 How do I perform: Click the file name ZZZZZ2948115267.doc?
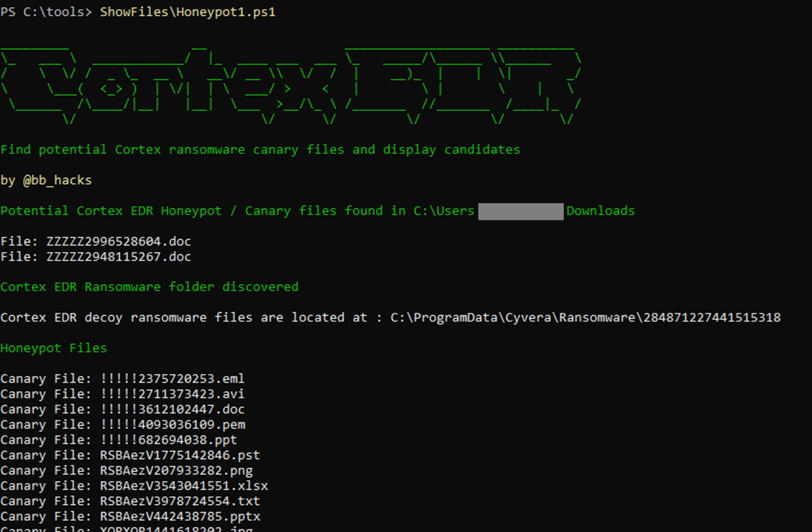pyautogui.click(x=119, y=257)
